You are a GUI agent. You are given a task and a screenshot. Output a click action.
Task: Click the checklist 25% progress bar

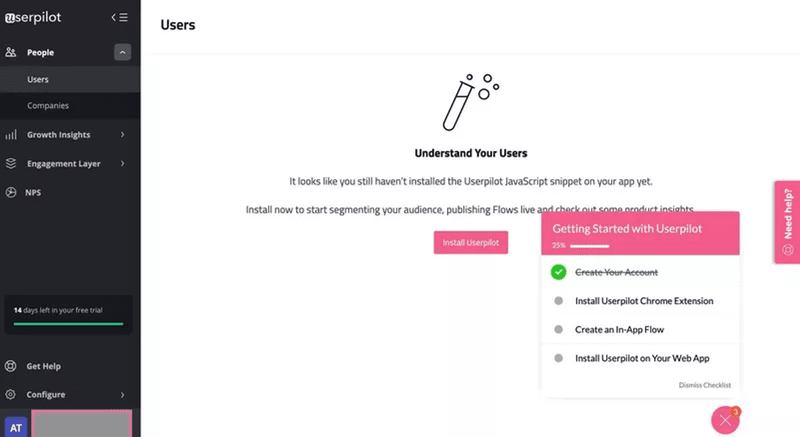pos(589,245)
